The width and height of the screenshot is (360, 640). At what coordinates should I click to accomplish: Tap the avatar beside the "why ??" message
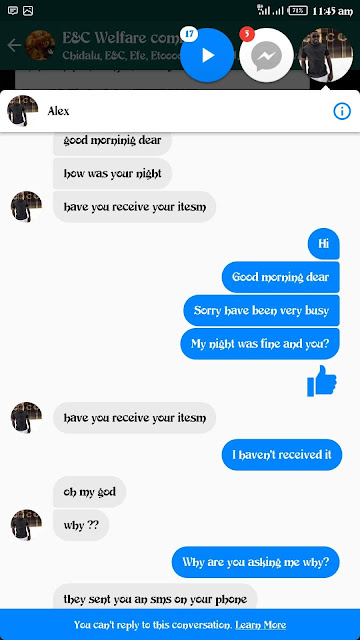(x=26, y=524)
